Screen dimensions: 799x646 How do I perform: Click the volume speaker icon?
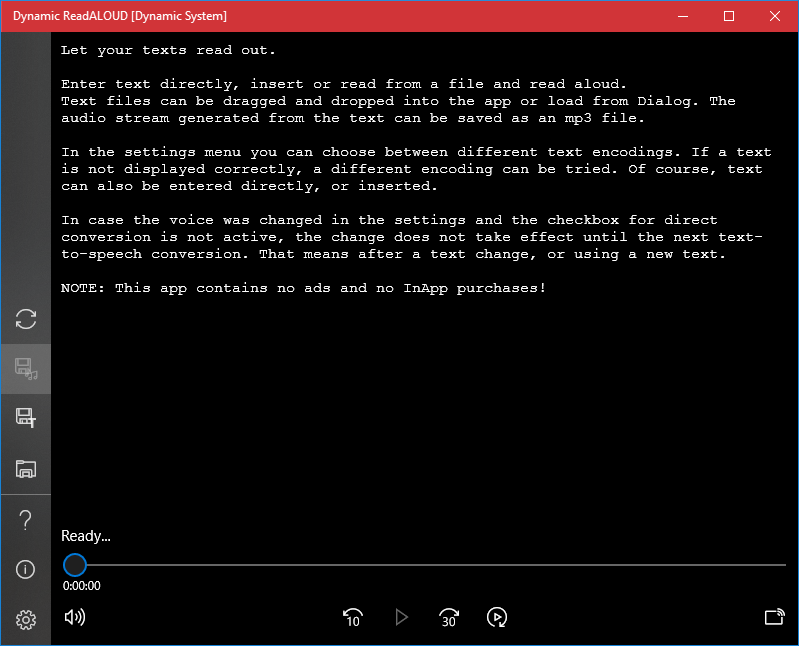[x=75, y=617]
